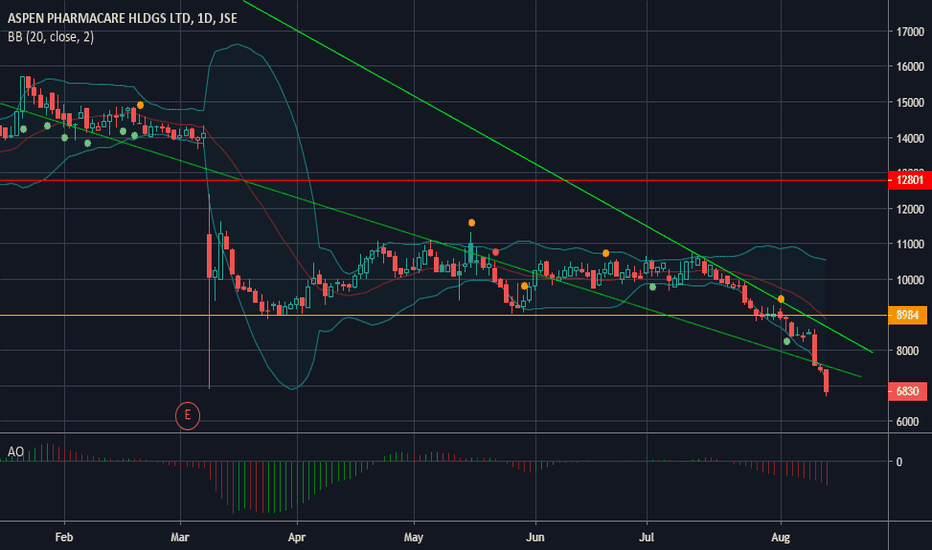Click the 11000 price axis value
This screenshot has width=932, height=550.
click(x=910, y=244)
